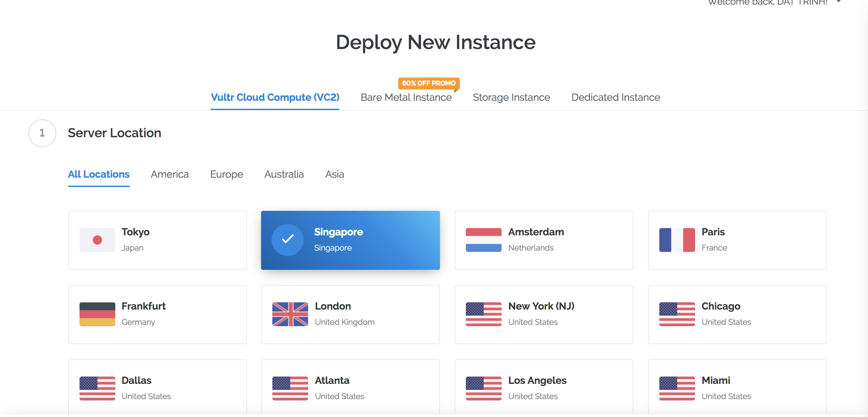This screenshot has width=868, height=417.
Task: Click the Netherlands flag icon for Amsterdam
Action: 483,240
